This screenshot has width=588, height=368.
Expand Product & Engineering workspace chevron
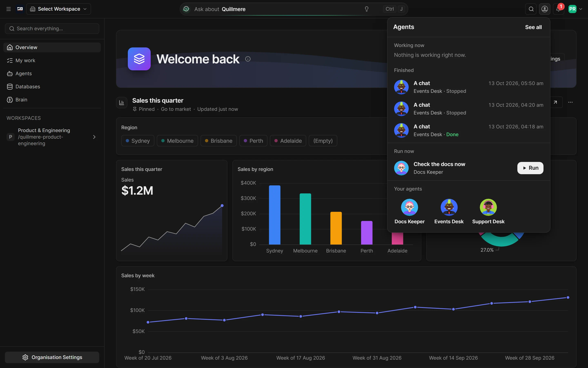tap(94, 137)
